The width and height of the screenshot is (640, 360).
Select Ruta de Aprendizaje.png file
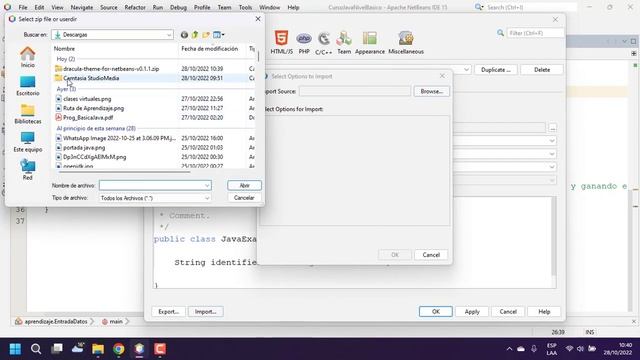point(93,108)
